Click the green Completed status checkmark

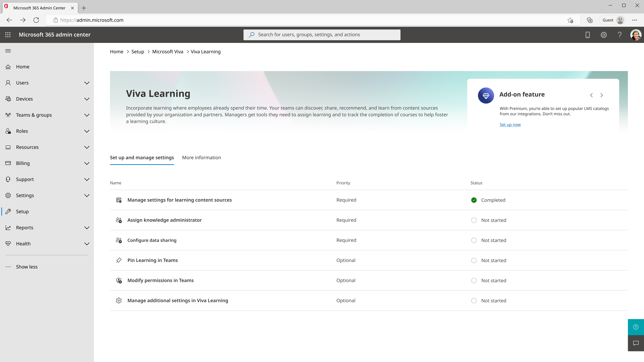(x=474, y=200)
